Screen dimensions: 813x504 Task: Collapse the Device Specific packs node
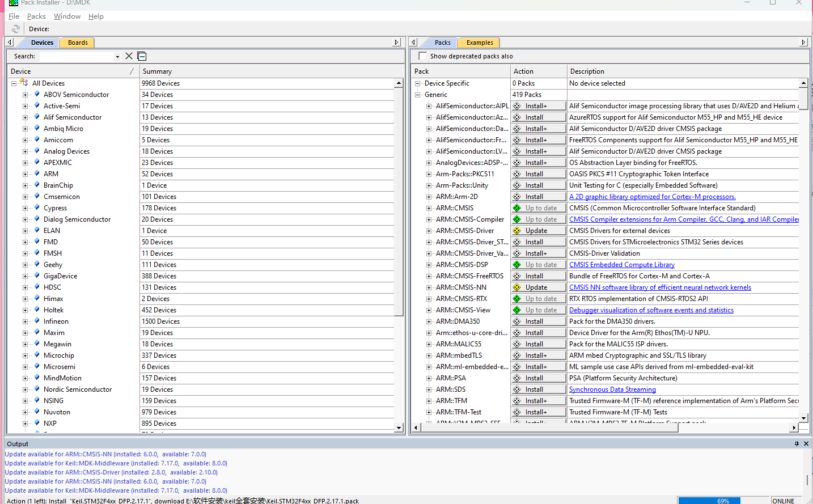(418, 83)
